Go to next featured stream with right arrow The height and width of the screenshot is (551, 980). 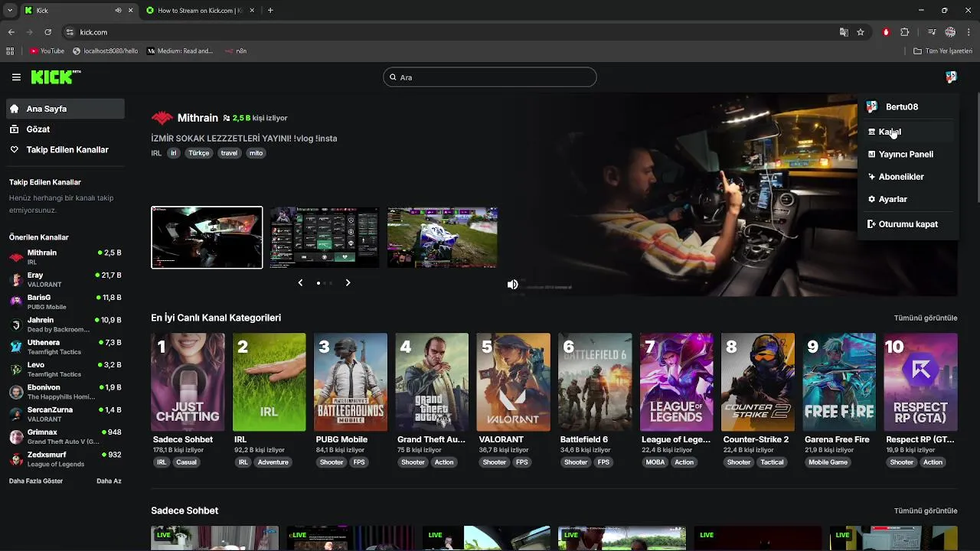(x=348, y=283)
